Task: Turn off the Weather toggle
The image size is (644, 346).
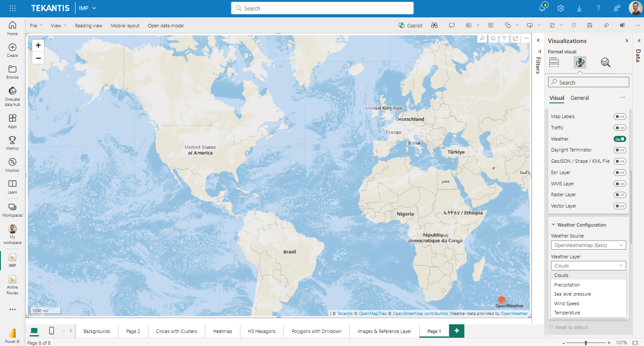Action: 620,138
